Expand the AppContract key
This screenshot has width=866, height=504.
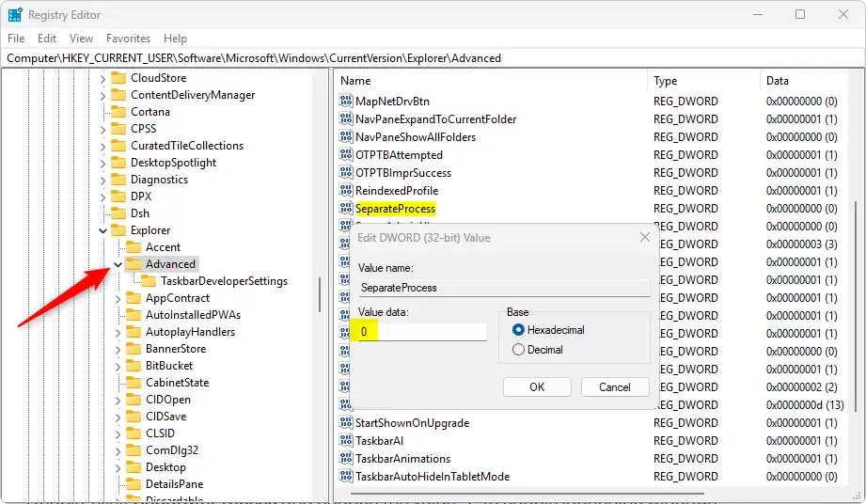[x=118, y=299]
